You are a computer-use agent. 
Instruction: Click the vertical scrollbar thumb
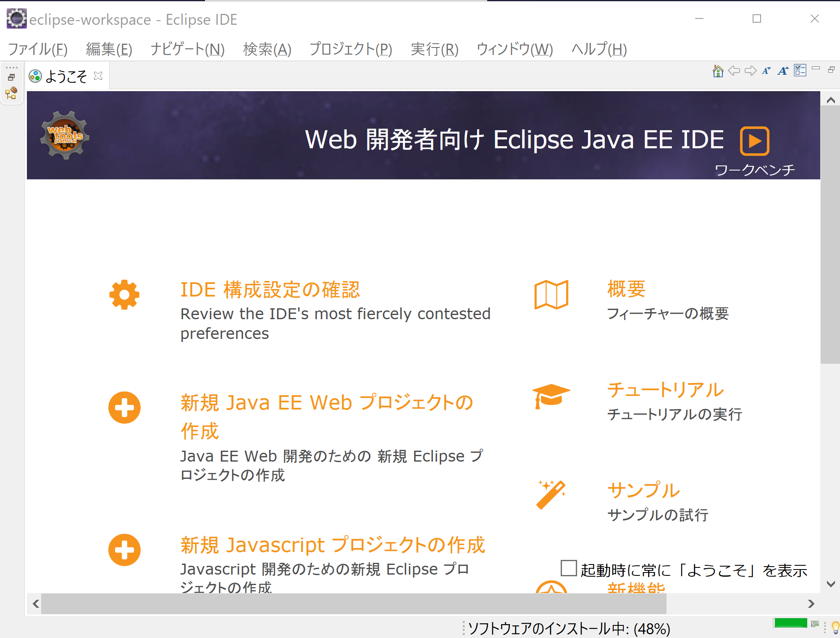(x=830, y=234)
